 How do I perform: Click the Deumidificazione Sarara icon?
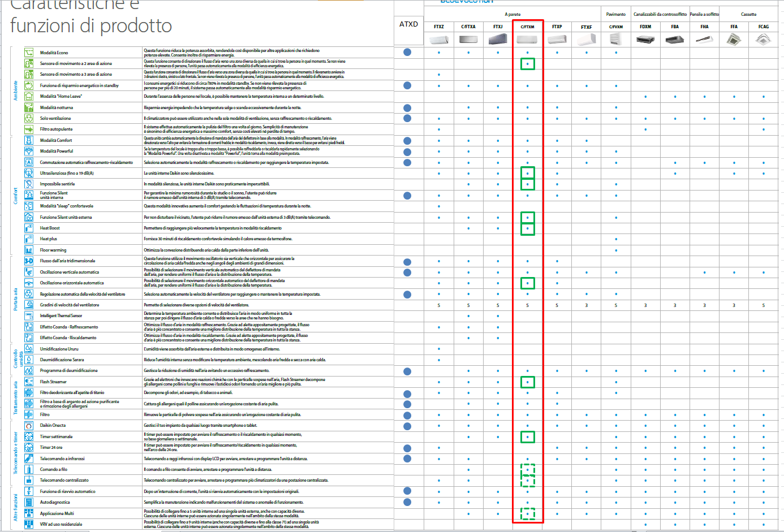click(x=29, y=360)
